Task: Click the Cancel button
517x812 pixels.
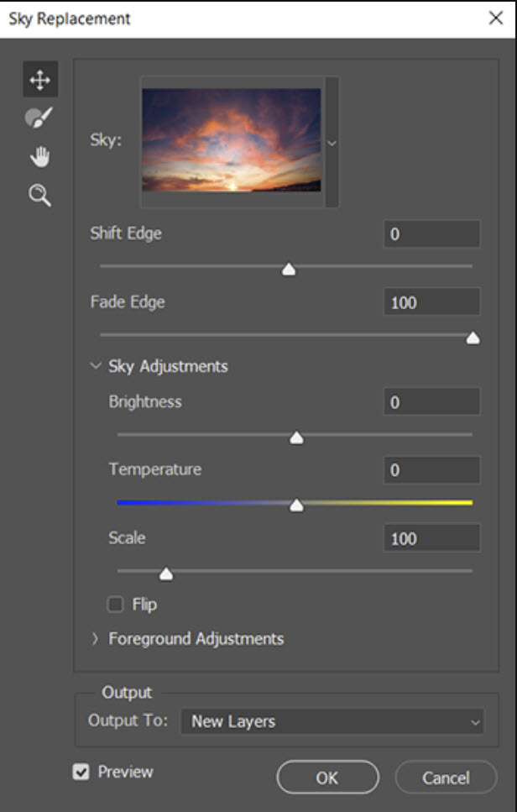Action: click(446, 778)
